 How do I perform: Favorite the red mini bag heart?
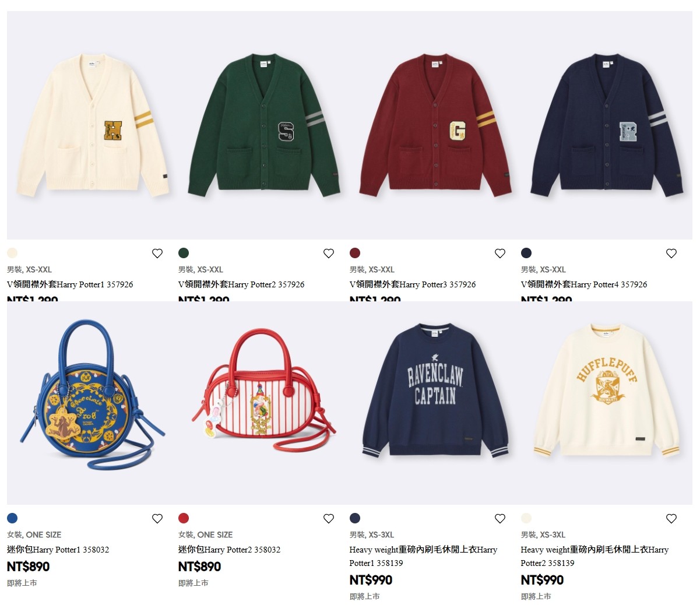(329, 519)
